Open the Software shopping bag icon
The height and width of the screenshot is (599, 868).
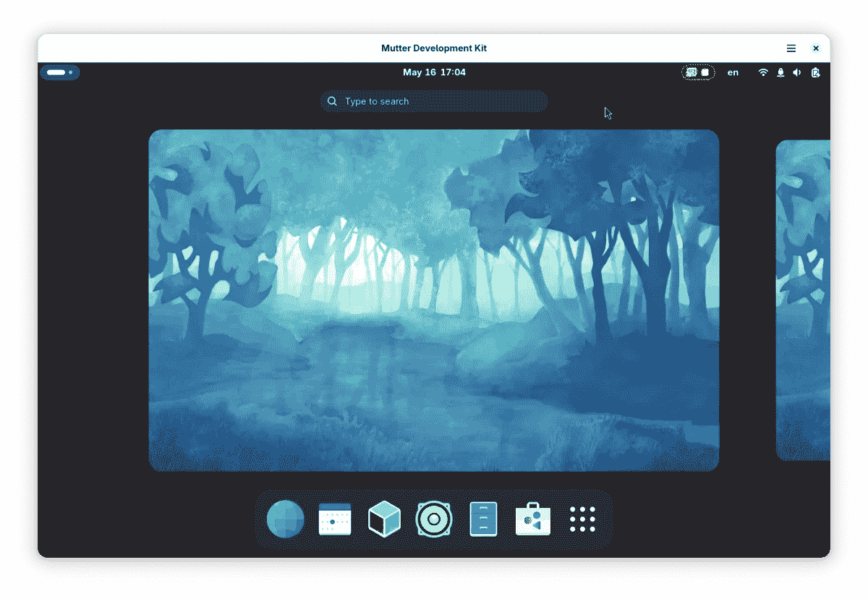click(533, 519)
